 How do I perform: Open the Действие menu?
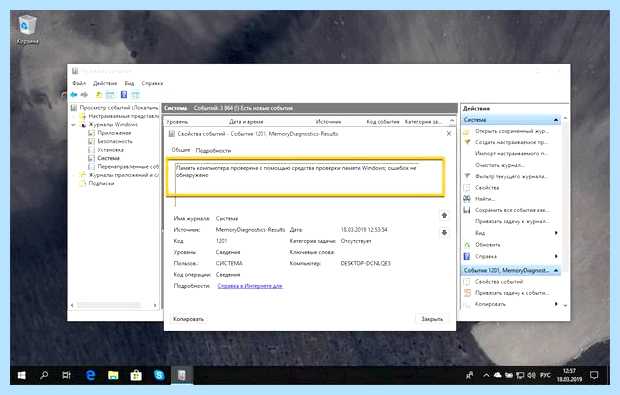point(105,83)
